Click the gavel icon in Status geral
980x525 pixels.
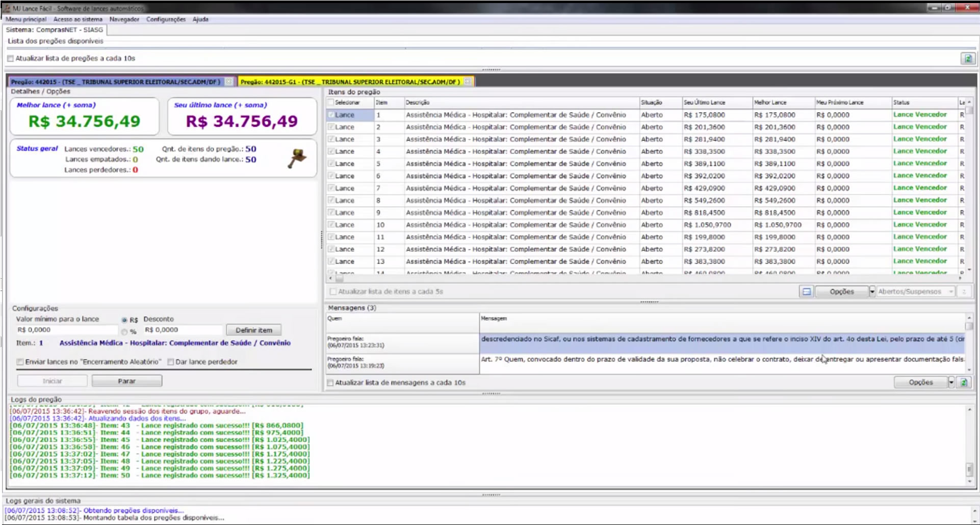point(297,159)
